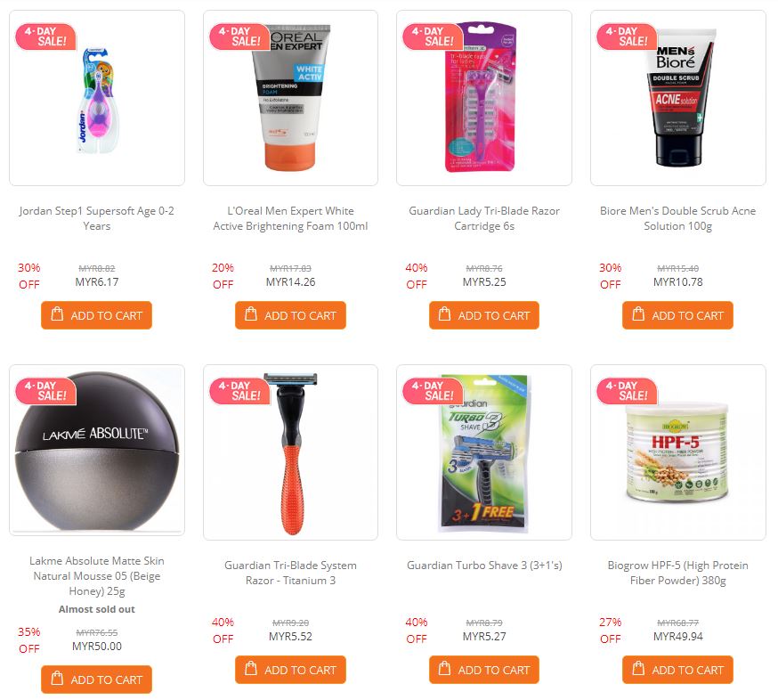Open Jordan Step1 Supersoft product title link
This screenshot has height=700, width=778.
(97, 218)
